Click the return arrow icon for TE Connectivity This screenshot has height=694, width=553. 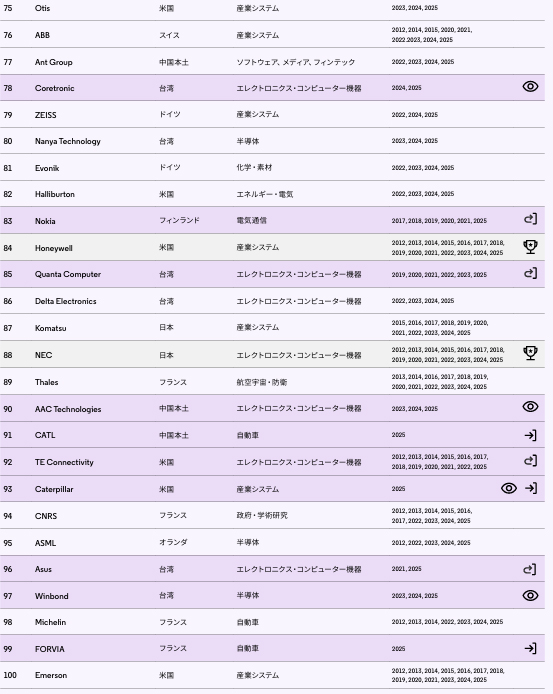click(530, 461)
